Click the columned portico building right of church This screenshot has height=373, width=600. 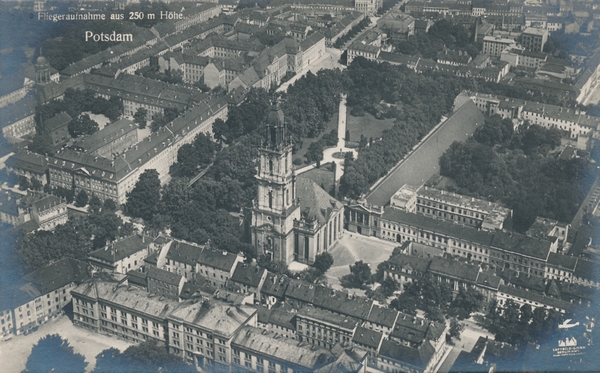tap(363, 219)
